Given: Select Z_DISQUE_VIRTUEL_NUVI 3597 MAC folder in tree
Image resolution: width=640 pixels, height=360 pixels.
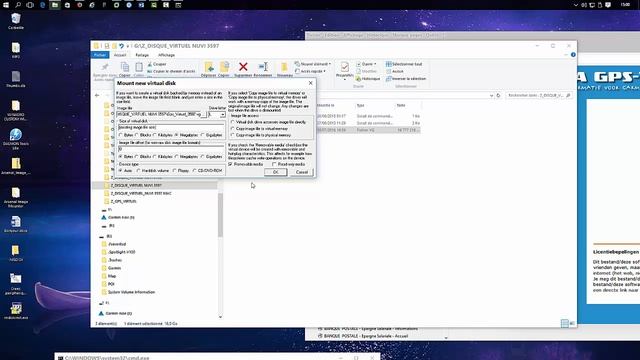Looking at the screenshot, I should click(x=141, y=193).
